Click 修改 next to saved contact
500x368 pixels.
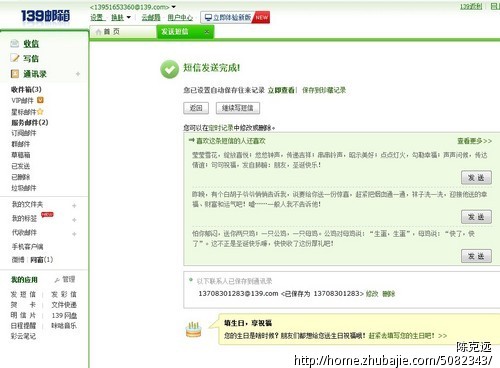(x=372, y=294)
